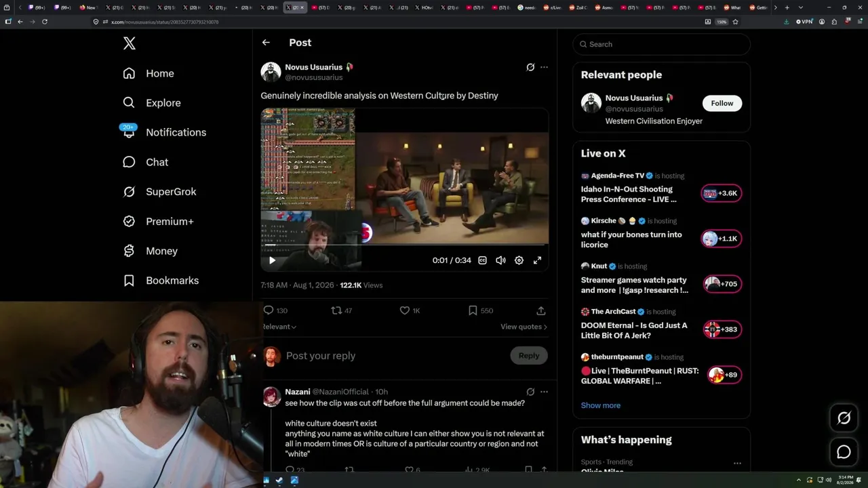Open SuperGrok from the sidebar

pos(159,192)
